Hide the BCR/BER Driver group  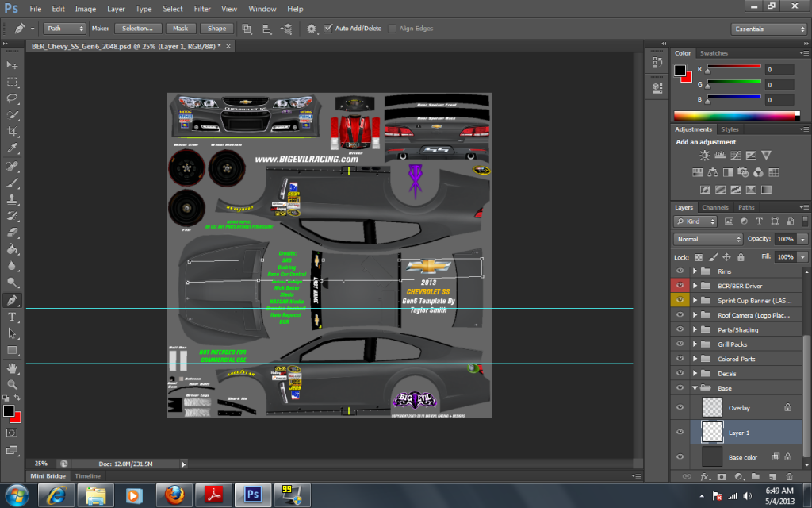coord(680,285)
